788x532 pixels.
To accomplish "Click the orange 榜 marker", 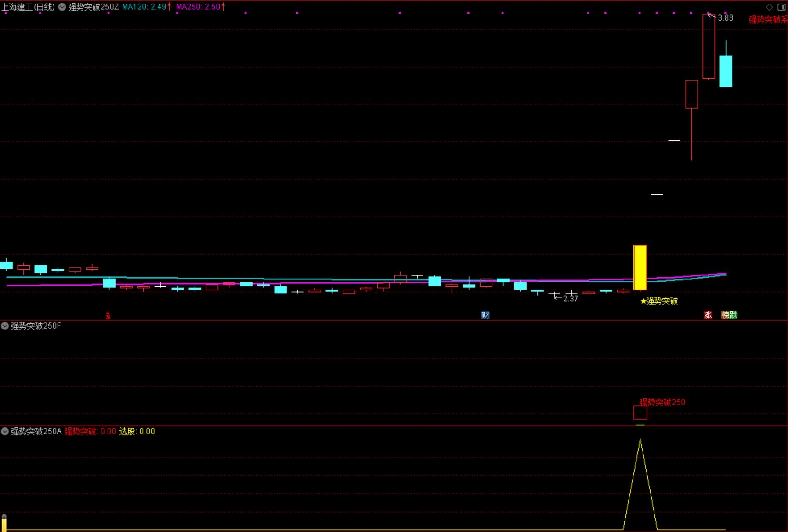I will 725,315.
